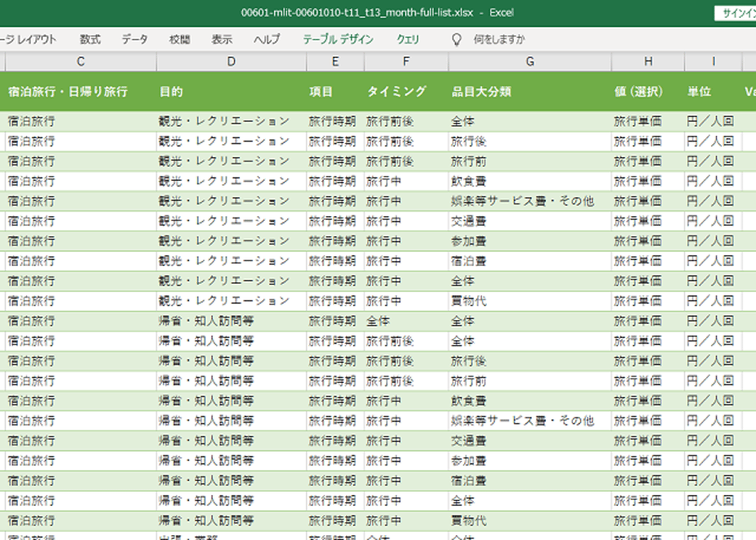Select 買物代 cell in the 帰省・知人訪問等 rows
Screen dimensions: 756x540
(530, 520)
